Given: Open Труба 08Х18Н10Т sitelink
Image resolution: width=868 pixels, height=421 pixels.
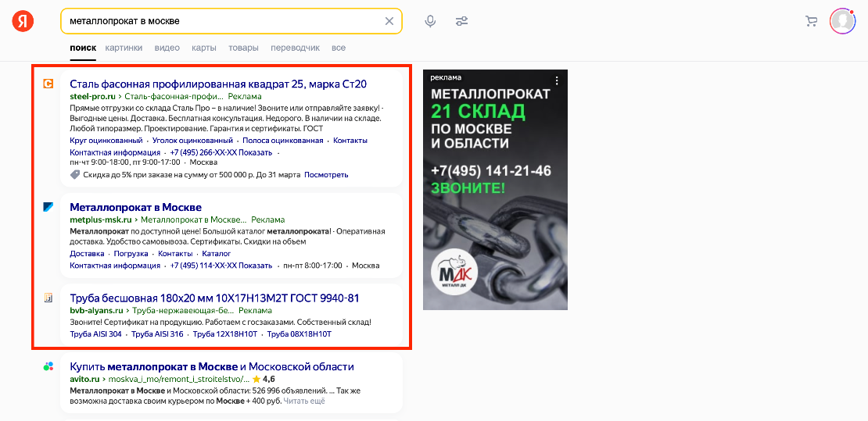Looking at the screenshot, I should [x=299, y=334].
